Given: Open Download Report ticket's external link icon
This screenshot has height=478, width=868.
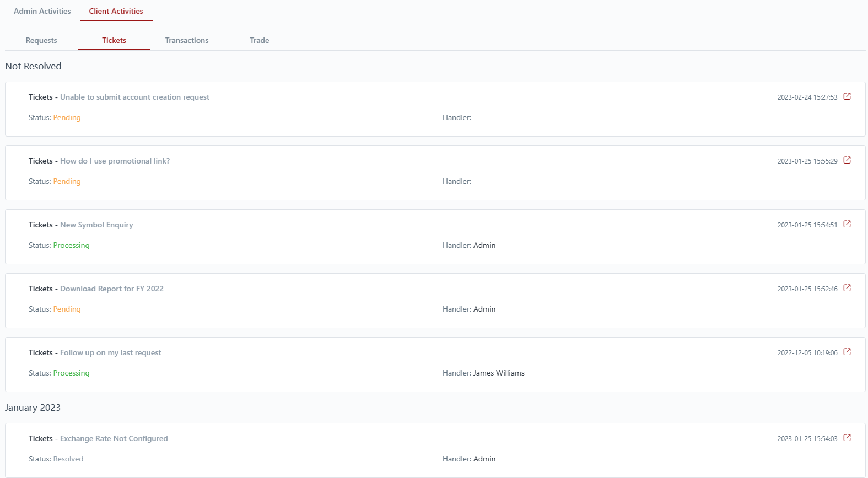Looking at the screenshot, I should pyautogui.click(x=847, y=288).
